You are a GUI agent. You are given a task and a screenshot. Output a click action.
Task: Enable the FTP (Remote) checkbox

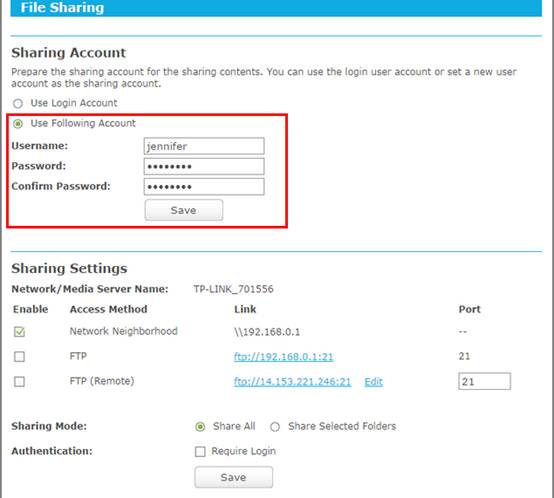(x=19, y=381)
